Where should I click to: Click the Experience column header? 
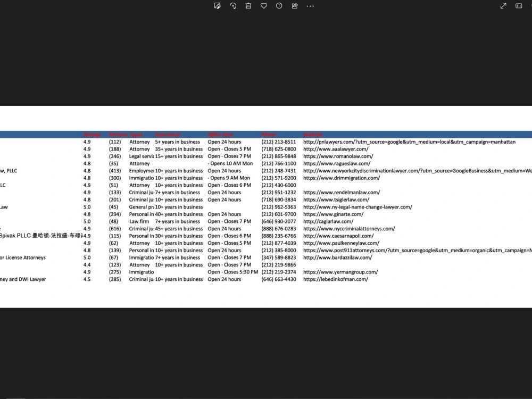[167, 135]
